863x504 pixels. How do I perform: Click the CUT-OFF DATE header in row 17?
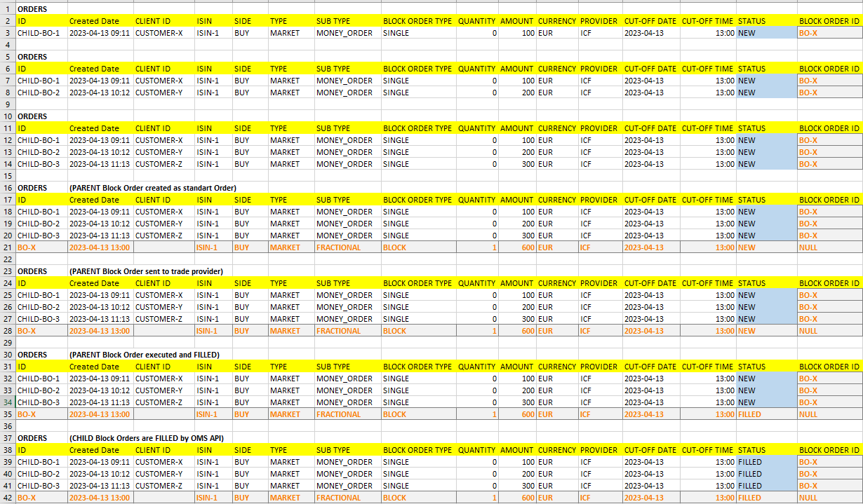[650, 200]
